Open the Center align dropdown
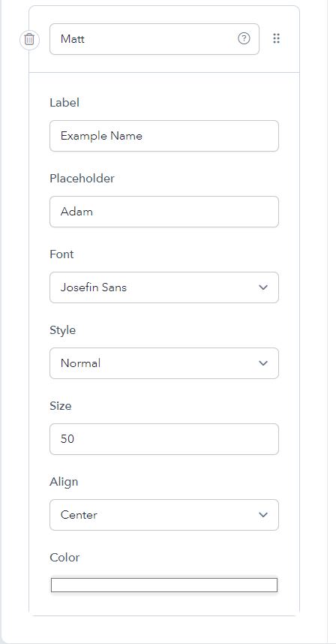 click(164, 515)
